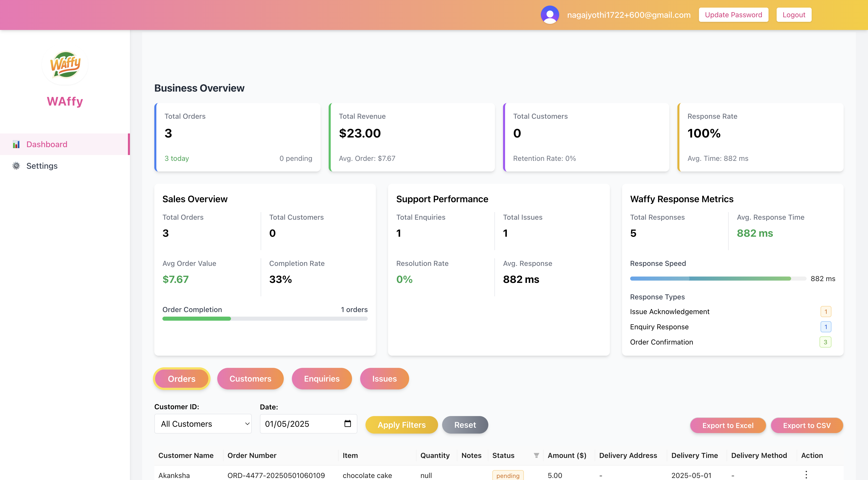Screen dimensions: 868x480
Task: Open the three-dot action menu for Akanksha
Action: 806,475
